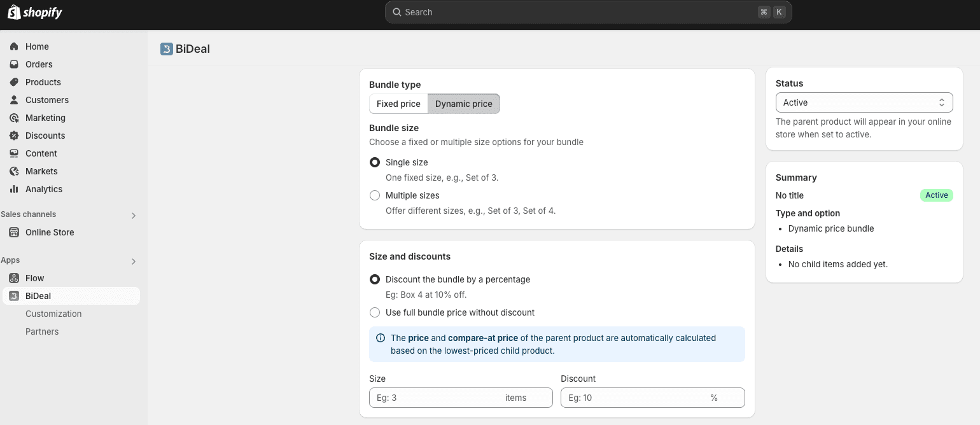980x425 pixels.
Task: Click the Apps heading
Action: click(x=10, y=260)
